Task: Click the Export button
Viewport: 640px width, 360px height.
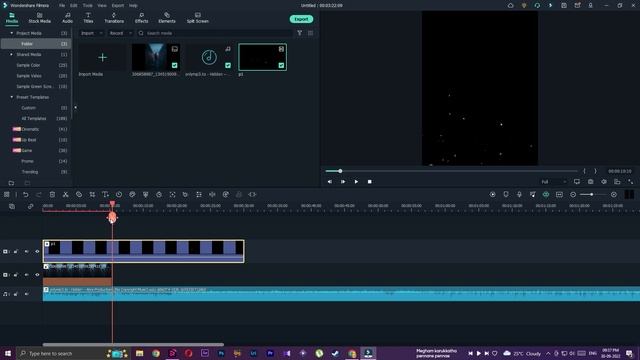Action: coord(301,19)
